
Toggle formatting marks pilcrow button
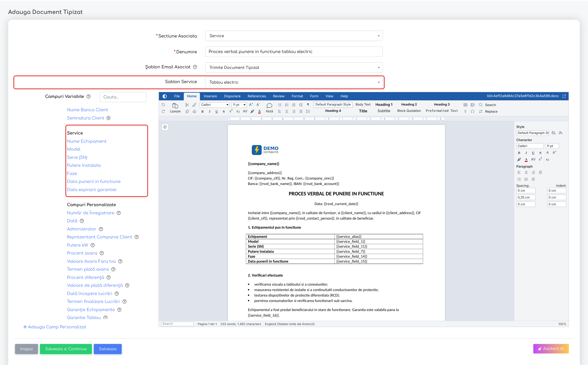(x=308, y=105)
